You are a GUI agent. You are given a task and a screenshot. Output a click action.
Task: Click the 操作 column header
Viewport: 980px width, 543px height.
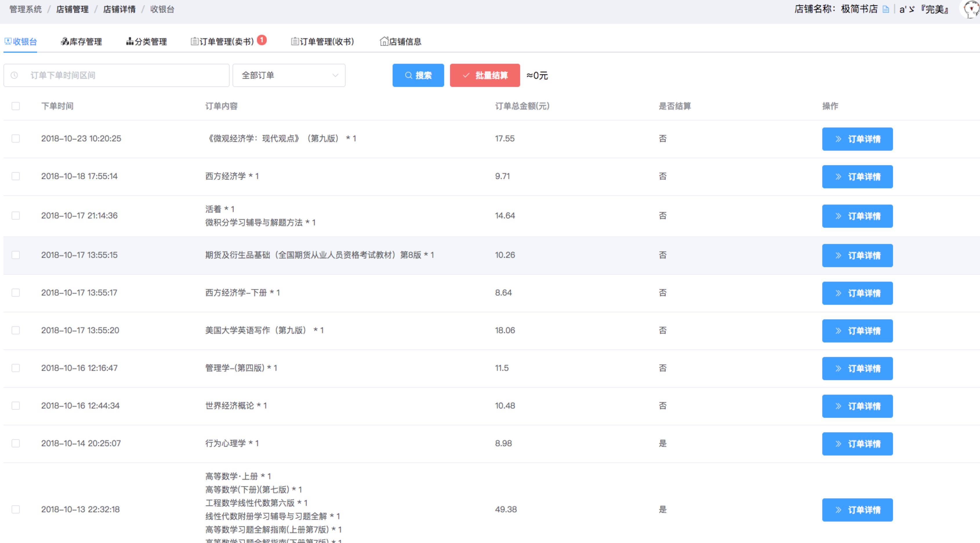(x=830, y=106)
